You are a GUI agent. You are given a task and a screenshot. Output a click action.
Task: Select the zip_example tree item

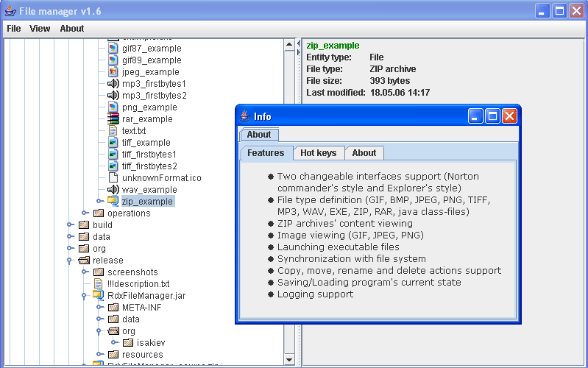point(147,201)
